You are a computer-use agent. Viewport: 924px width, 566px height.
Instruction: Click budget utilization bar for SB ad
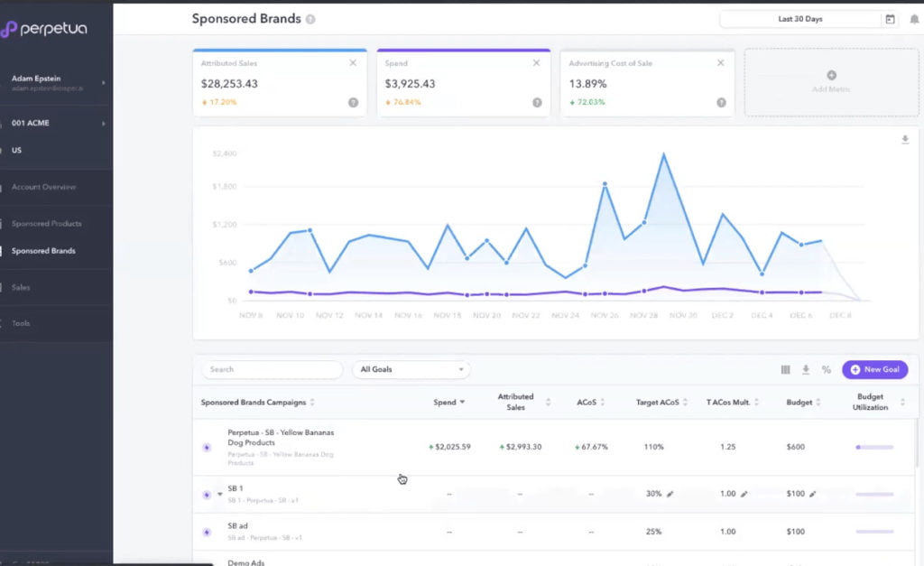click(x=874, y=532)
